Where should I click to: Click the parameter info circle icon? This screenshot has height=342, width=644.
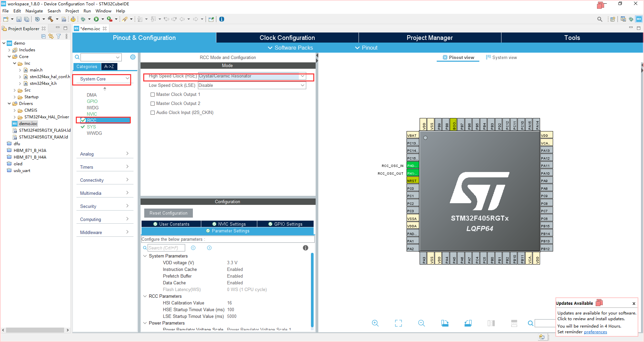(x=306, y=248)
